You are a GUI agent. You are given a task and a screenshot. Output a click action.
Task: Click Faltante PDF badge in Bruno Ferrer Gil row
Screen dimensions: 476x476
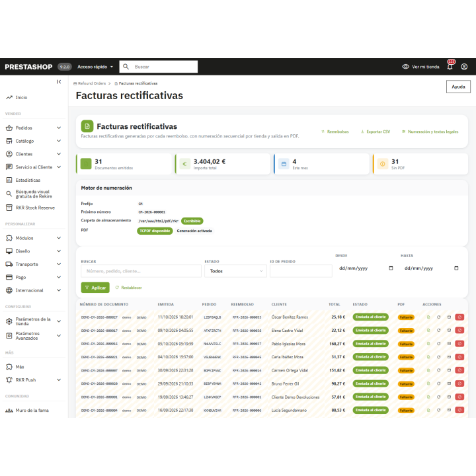[x=406, y=384]
